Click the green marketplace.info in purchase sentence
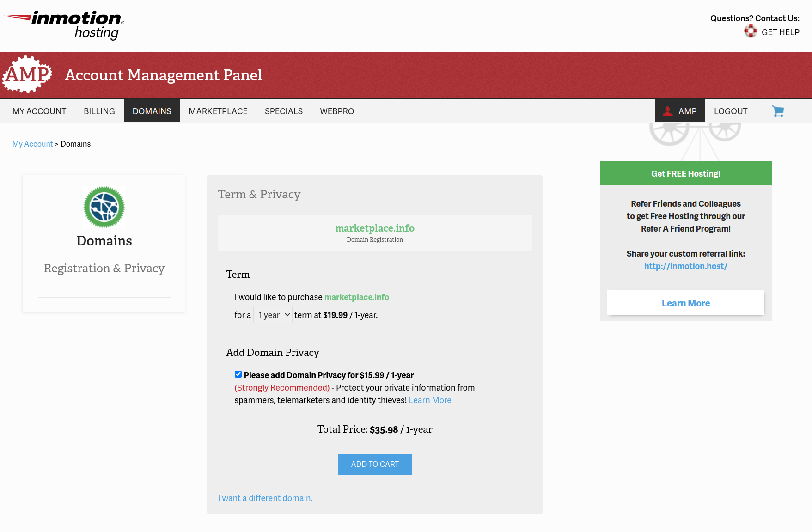 pos(357,297)
